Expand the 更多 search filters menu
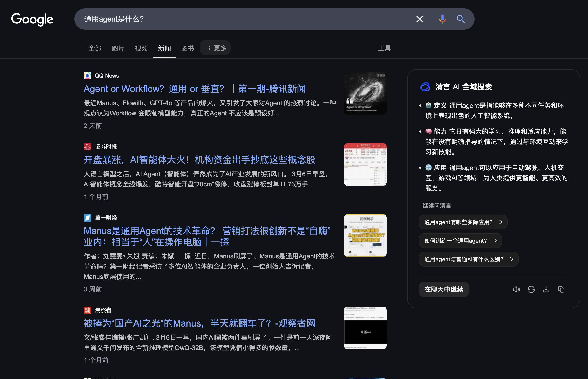The height and width of the screenshot is (379, 588). [215, 48]
